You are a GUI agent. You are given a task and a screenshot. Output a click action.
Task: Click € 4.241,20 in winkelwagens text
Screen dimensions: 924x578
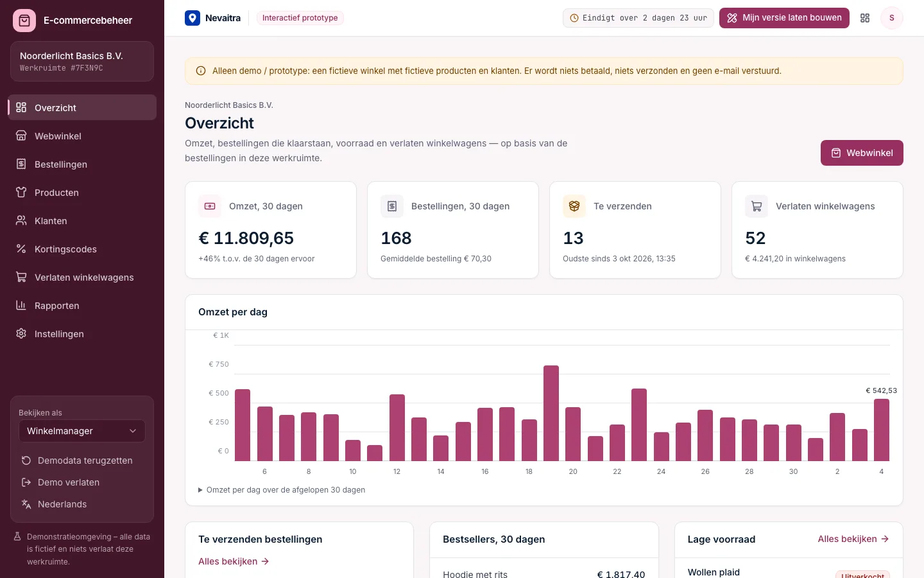pos(795,259)
